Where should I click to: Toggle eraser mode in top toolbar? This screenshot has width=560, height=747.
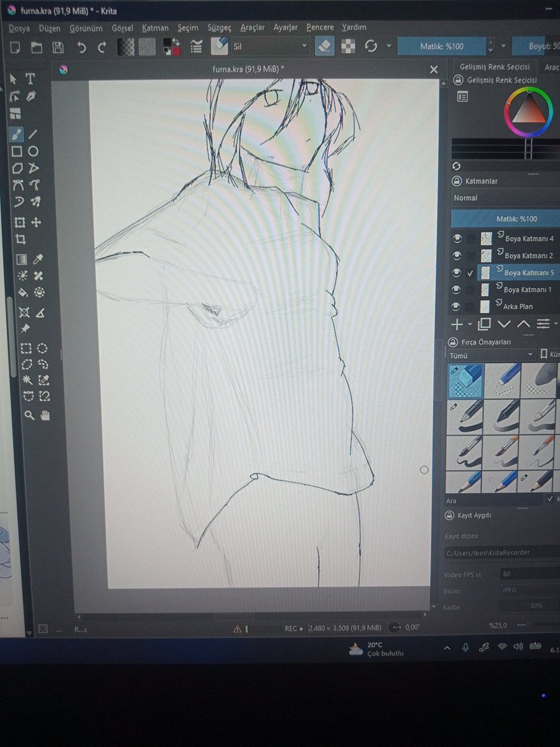pyautogui.click(x=325, y=46)
